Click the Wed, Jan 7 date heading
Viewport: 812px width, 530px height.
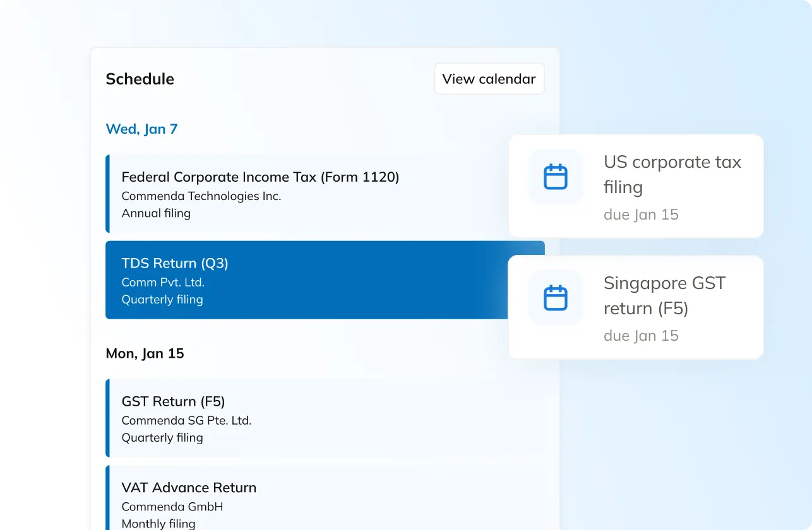click(141, 129)
